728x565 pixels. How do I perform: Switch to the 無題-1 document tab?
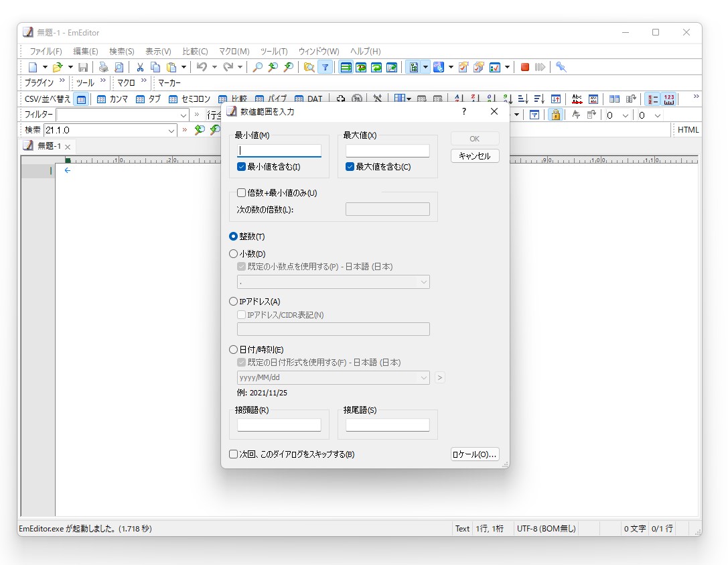[49, 145]
